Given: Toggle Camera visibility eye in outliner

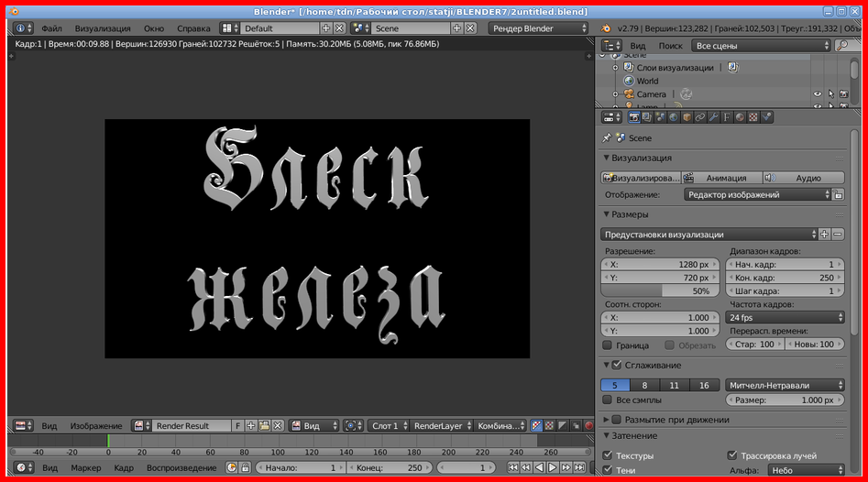Looking at the screenshot, I should tap(818, 94).
